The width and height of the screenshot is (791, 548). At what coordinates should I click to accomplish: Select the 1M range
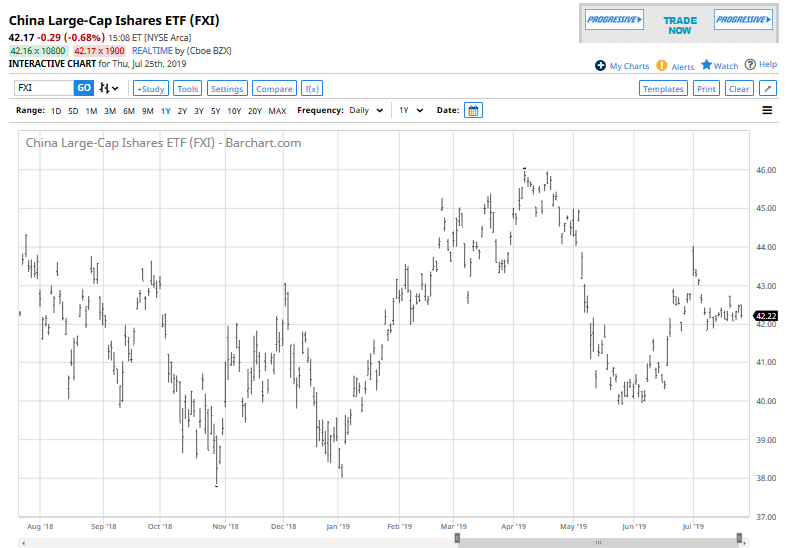pos(91,111)
